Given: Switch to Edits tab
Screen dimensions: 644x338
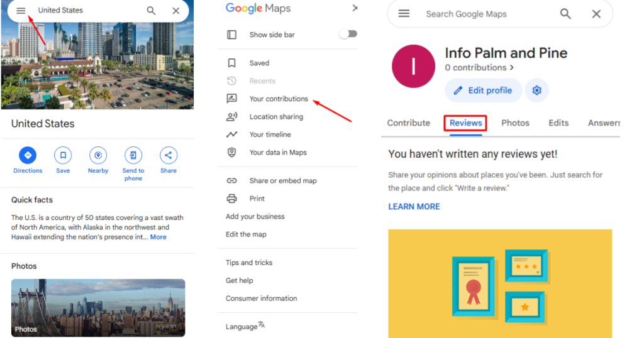Looking at the screenshot, I should pyautogui.click(x=558, y=123).
